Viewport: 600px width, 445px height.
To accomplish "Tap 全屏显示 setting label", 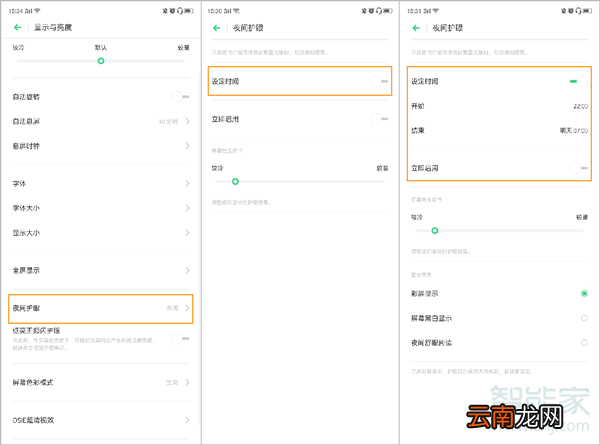I will 26,270.
